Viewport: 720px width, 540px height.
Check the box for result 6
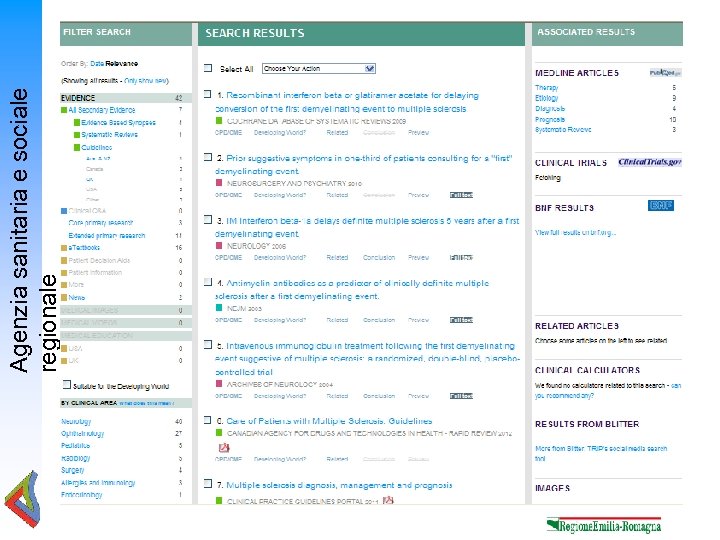click(208, 420)
